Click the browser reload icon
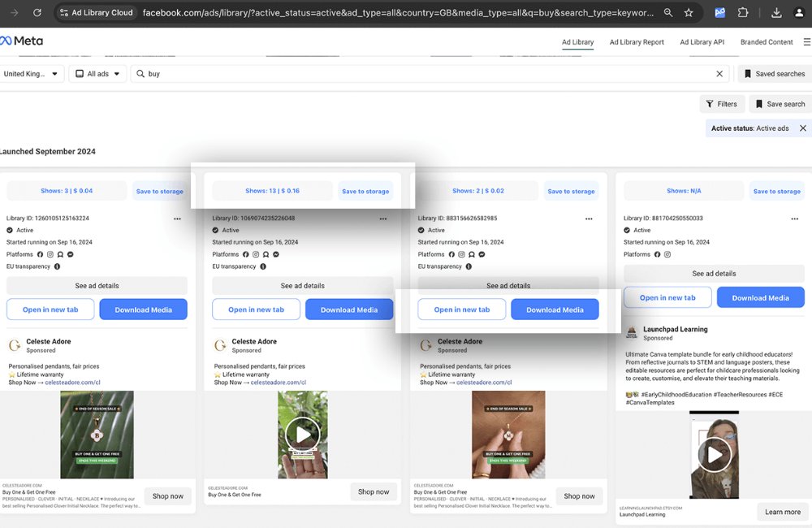This screenshot has height=528, width=812. [x=37, y=13]
